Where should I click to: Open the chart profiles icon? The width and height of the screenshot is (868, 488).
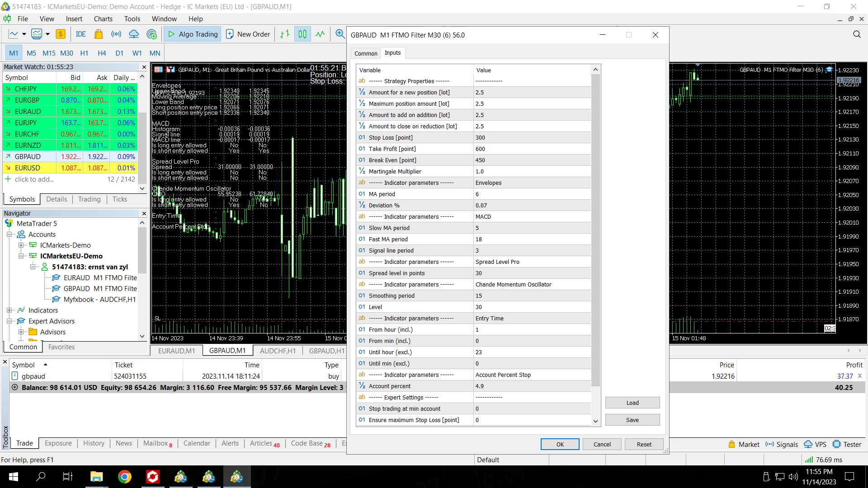(37, 34)
